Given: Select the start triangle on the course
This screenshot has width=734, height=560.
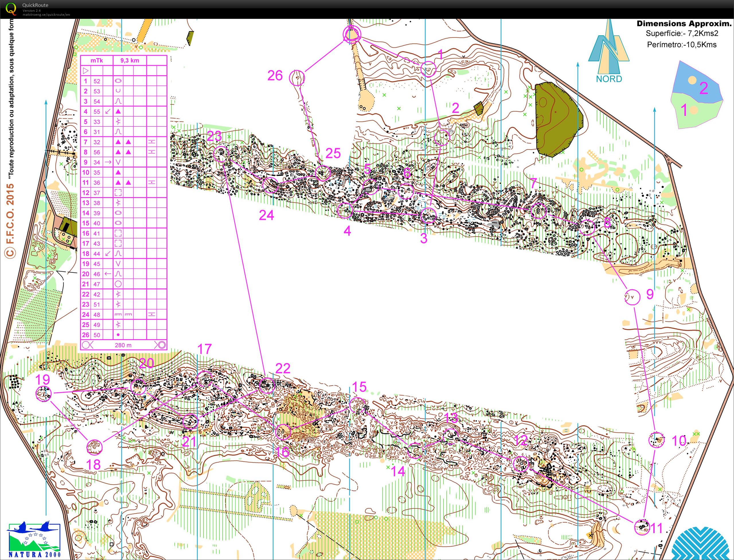Looking at the screenshot, I should click(352, 35).
